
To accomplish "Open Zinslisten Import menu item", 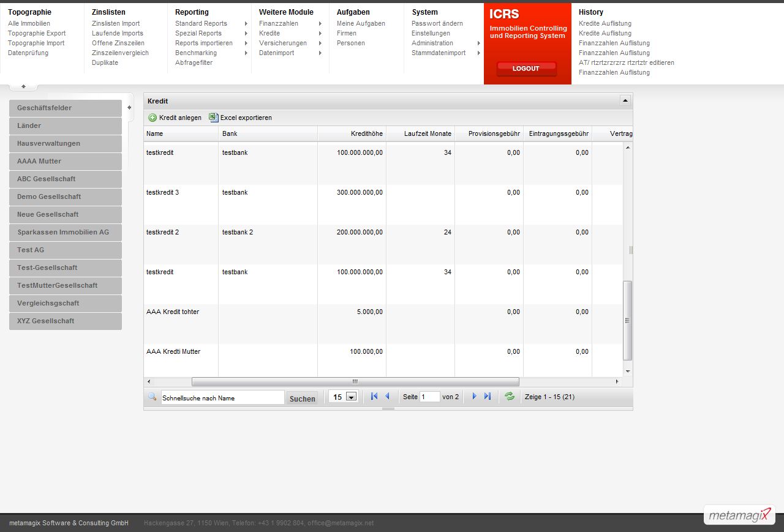I will [x=116, y=24].
